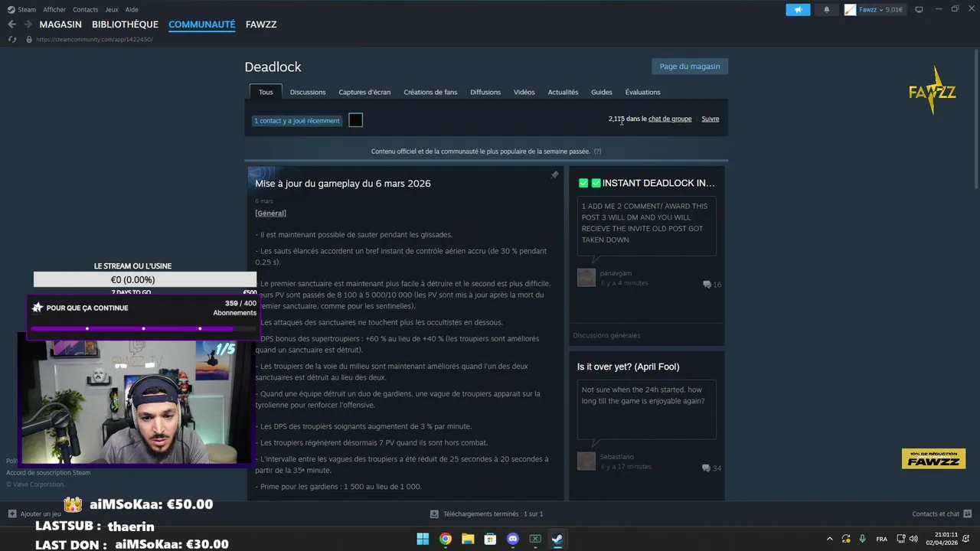The height and width of the screenshot is (551, 980).
Task: Click the Fawzz profile avatar in the top bar
Action: [850, 10]
